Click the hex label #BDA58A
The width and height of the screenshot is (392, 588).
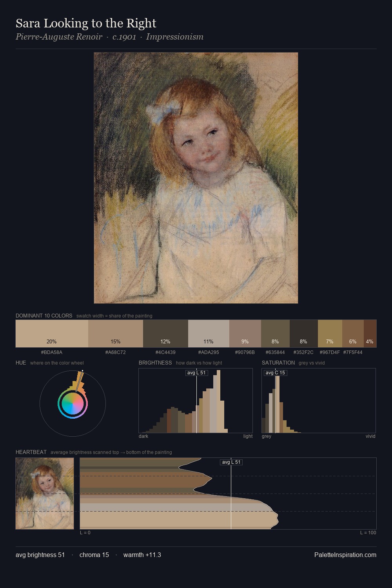[x=52, y=352]
